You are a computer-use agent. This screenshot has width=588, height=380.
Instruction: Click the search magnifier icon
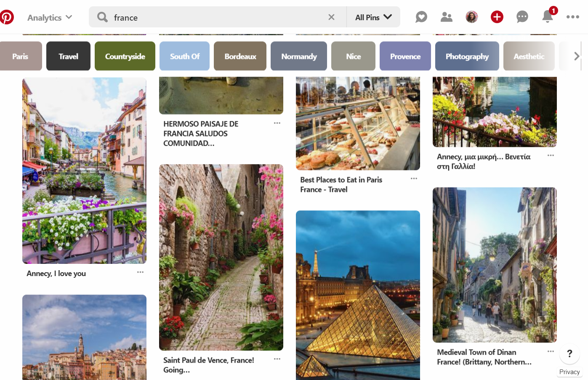pos(102,17)
